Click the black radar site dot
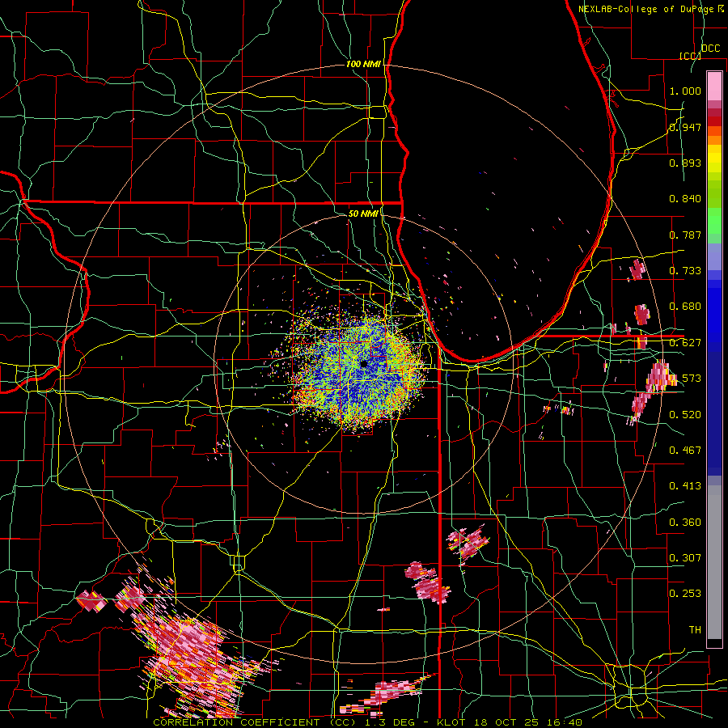Viewport: 728px width, 728px height. (363, 363)
